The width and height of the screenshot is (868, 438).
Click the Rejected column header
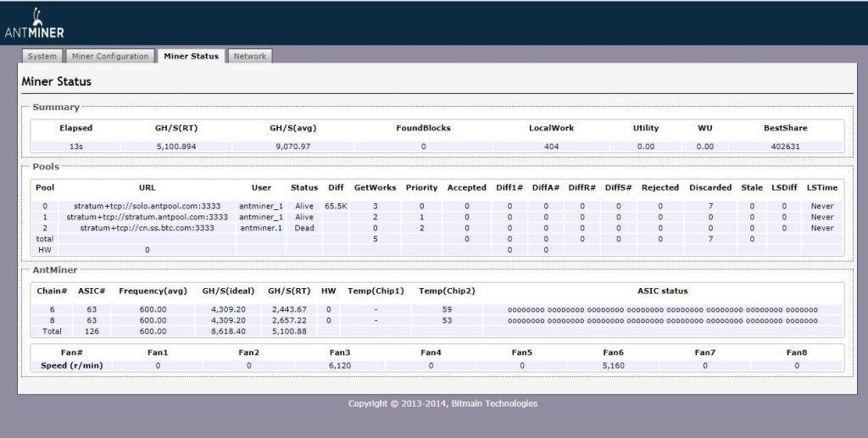pyautogui.click(x=659, y=187)
